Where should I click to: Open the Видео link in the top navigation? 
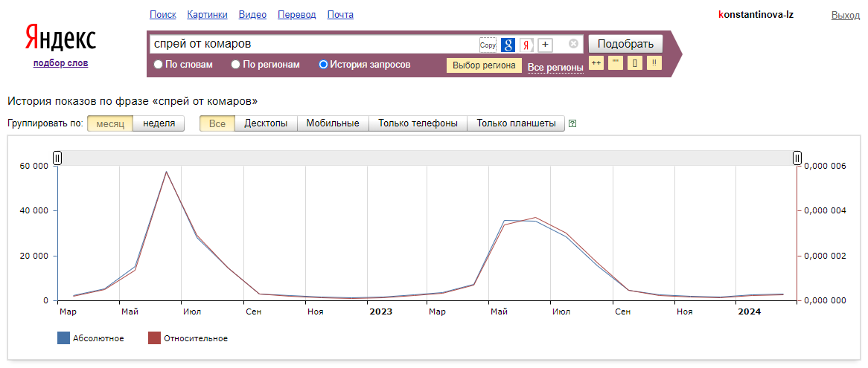[x=252, y=15]
